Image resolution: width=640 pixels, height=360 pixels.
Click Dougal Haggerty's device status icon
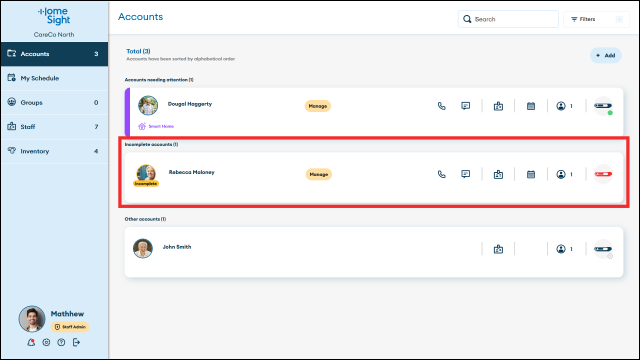[x=603, y=106]
